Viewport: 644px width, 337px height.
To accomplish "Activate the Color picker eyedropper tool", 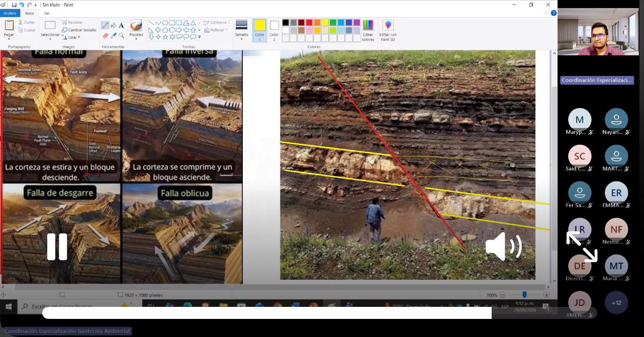I will [113, 36].
